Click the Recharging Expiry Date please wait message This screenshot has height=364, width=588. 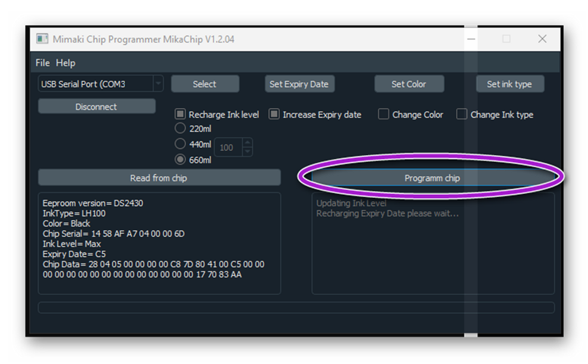[387, 213]
